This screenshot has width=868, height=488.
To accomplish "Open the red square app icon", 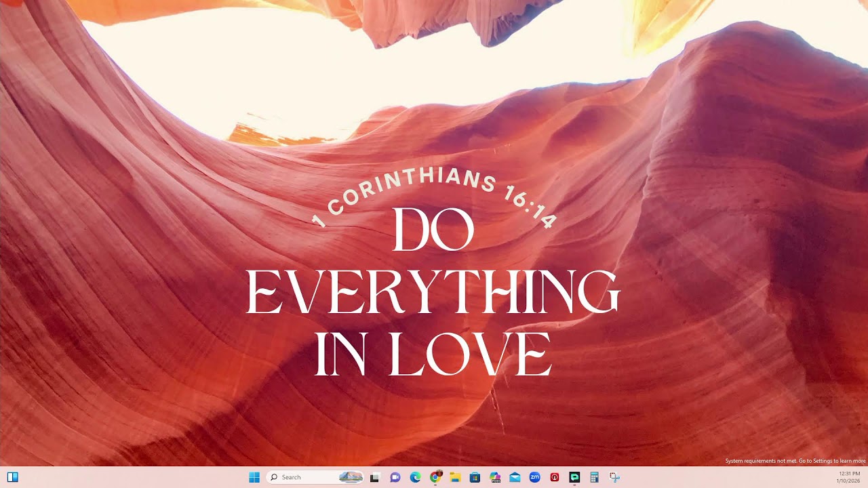I will pyautogui.click(x=555, y=477).
